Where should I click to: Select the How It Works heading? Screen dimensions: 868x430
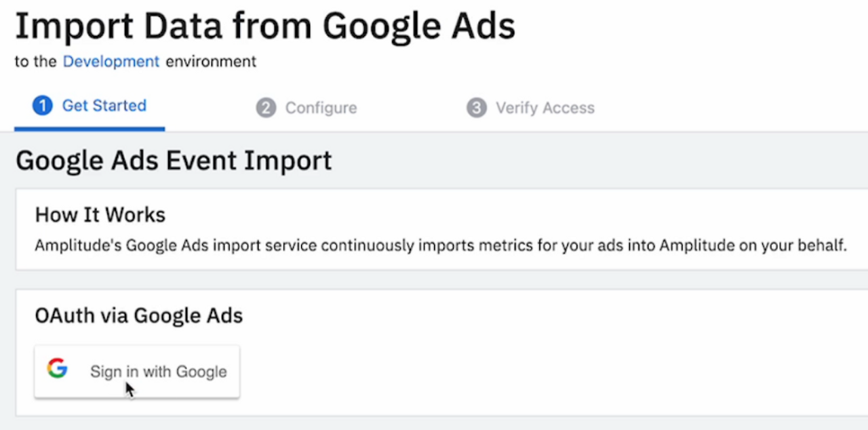click(100, 215)
